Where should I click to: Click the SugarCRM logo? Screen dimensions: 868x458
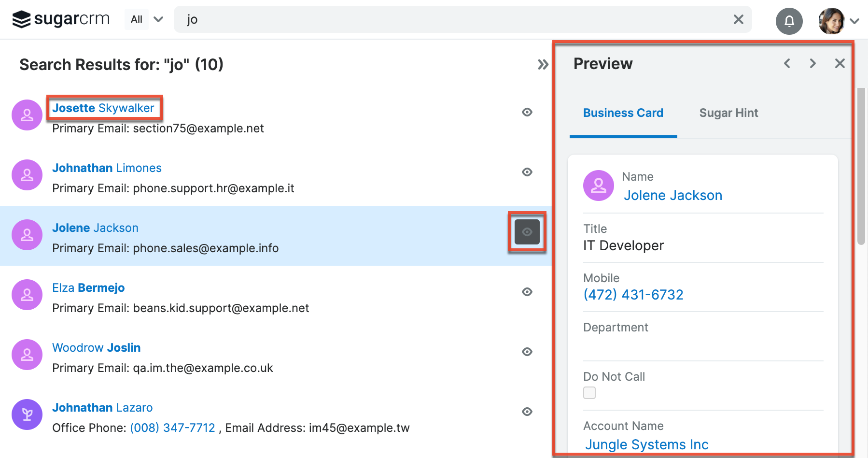click(60, 19)
